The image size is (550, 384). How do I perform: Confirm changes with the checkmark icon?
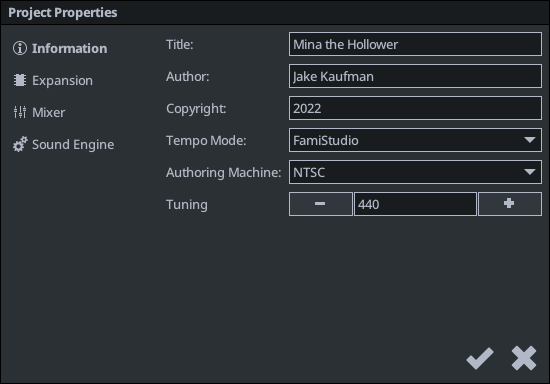coord(479,358)
